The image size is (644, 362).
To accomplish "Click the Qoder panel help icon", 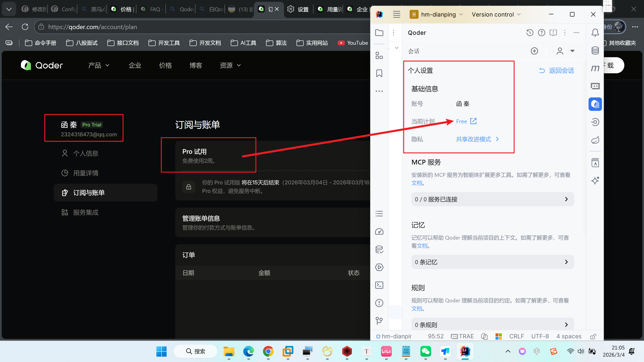I will [x=542, y=33].
